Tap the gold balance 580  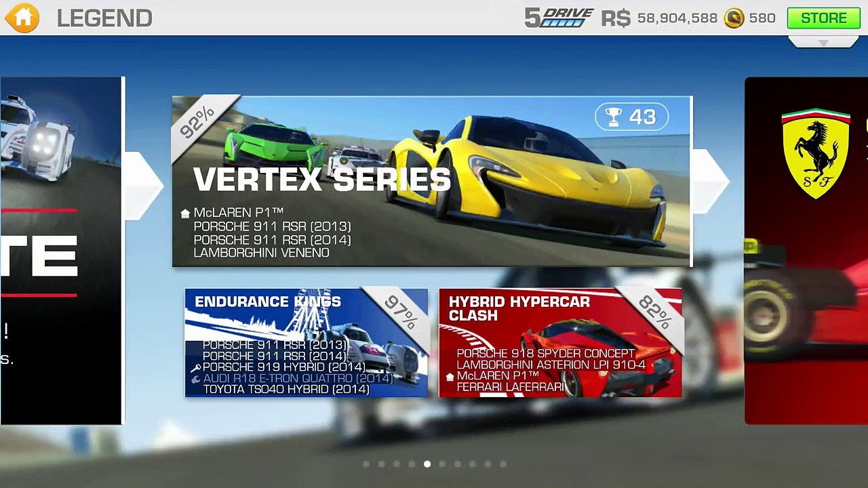point(762,18)
